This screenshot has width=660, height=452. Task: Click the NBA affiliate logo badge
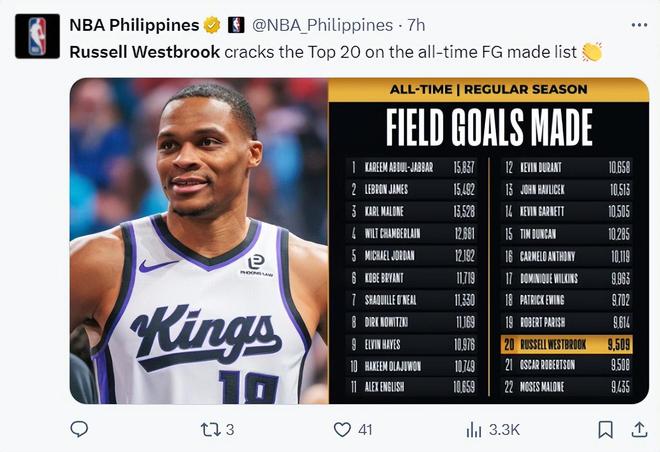[x=236, y=25]
